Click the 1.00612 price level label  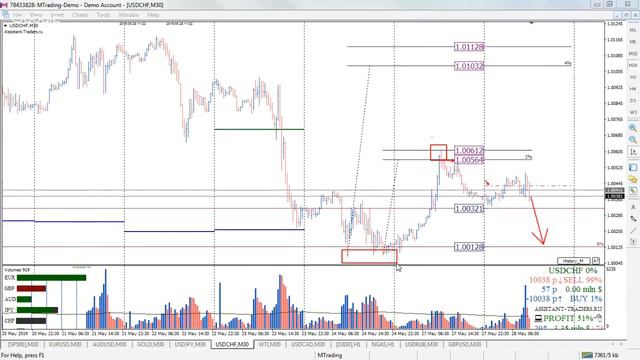coord(469,151)
